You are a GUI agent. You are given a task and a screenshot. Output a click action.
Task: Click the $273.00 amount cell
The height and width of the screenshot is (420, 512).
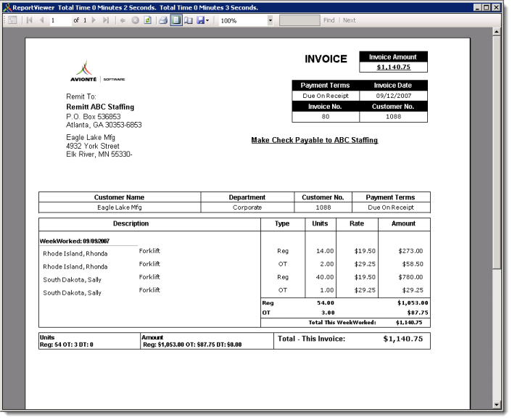410,251
